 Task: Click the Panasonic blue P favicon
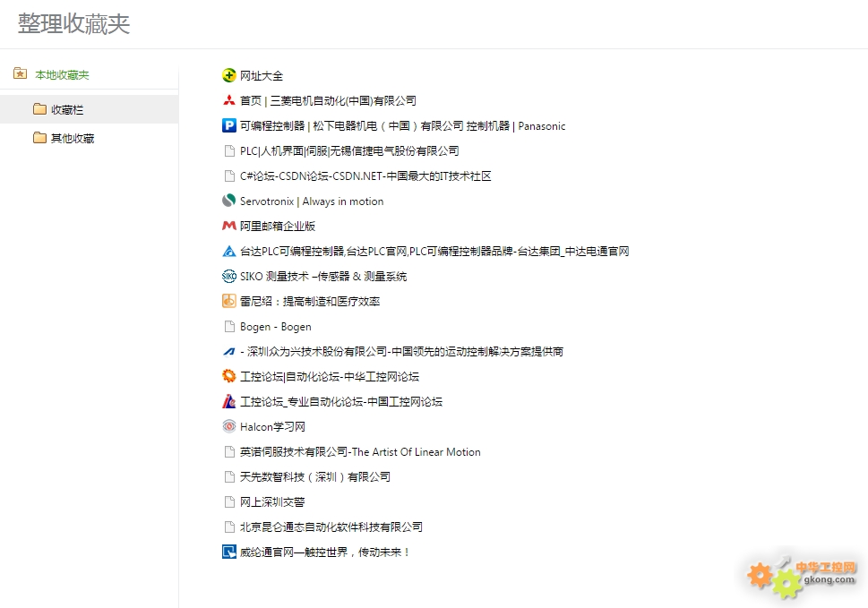(x=228, y=125)
